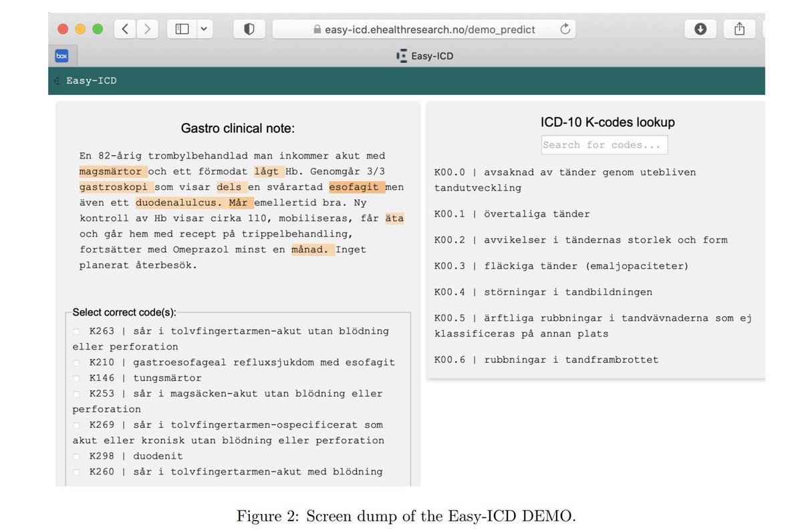Click the highlighted word magsmärtor
This screenshot has height=532, width=802.
coord(113,172)
